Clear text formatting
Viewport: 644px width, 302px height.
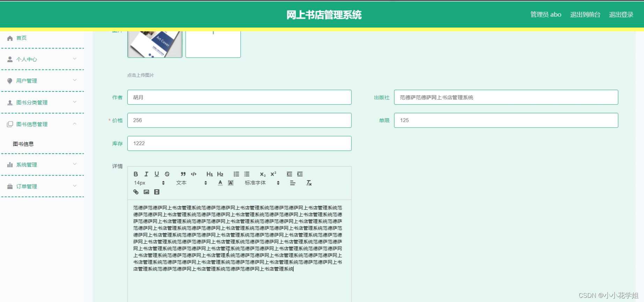(309, 183)
